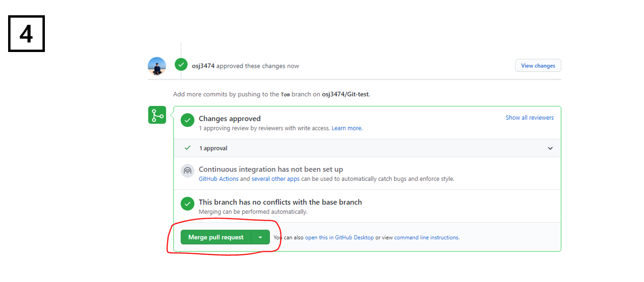The height and width of the screenshot is (282, 644).
Task: Click the osj3474/Git-test repository name
Action: click(x=345, y=94)
